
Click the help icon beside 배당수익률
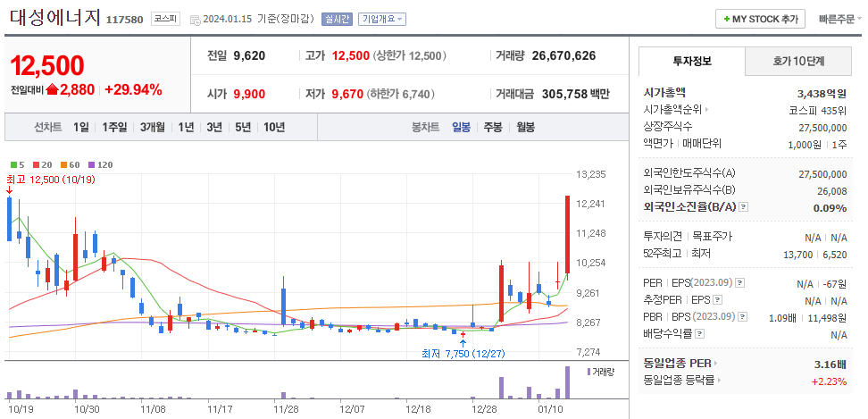point(700,334)
